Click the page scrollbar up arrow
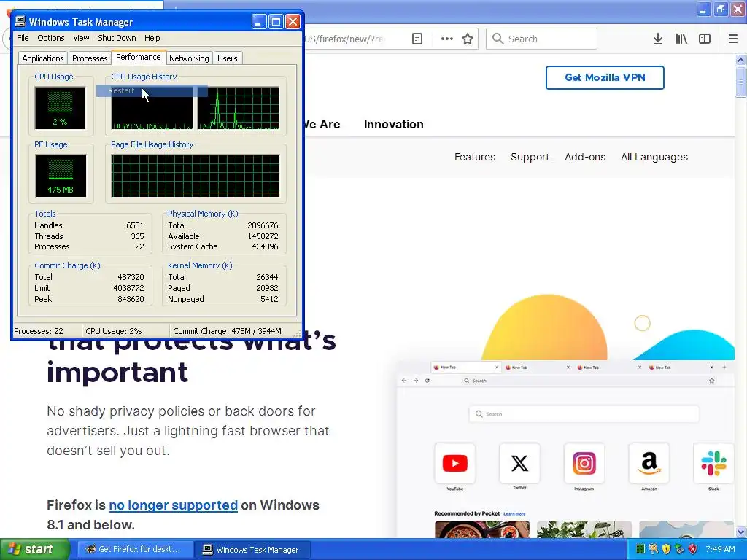This screenshot has width=747, height=560. (x=740, y=60)
